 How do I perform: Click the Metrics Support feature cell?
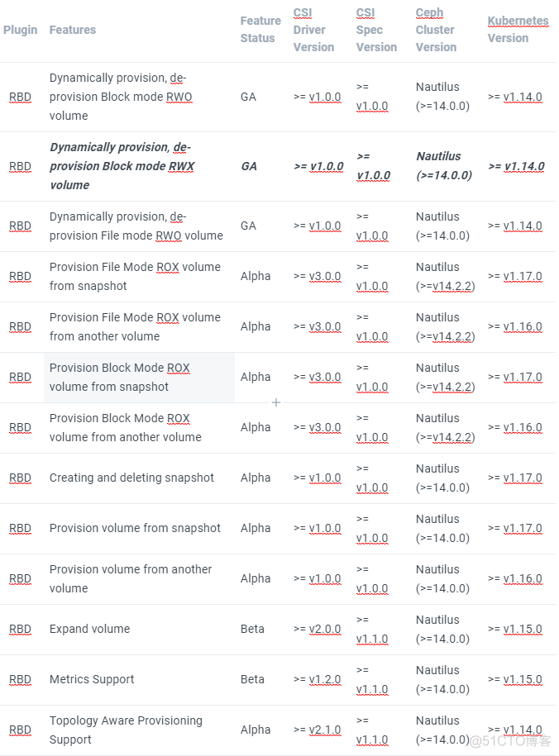(x=92, y=679)
